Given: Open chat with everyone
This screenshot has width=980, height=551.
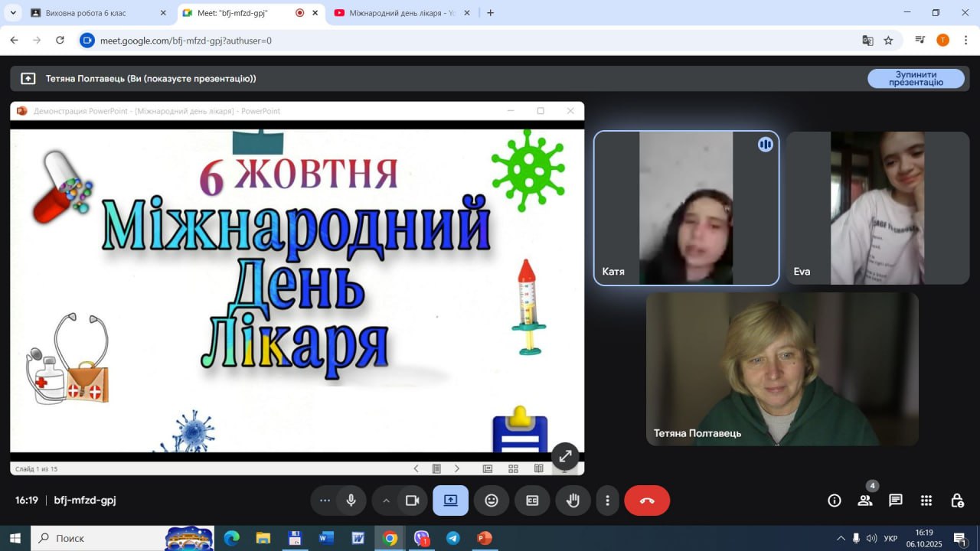Looking at the screenshot, I should coord(896,500).
